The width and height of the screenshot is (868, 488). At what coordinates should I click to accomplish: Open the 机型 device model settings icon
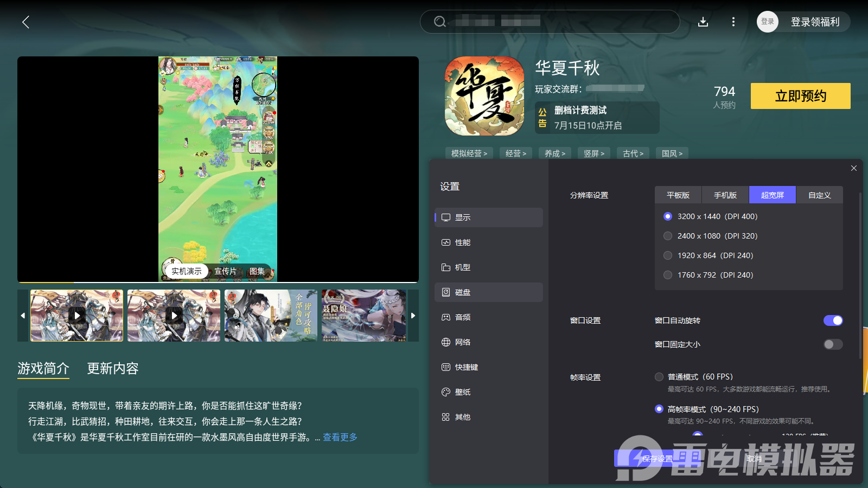[446, 267]
